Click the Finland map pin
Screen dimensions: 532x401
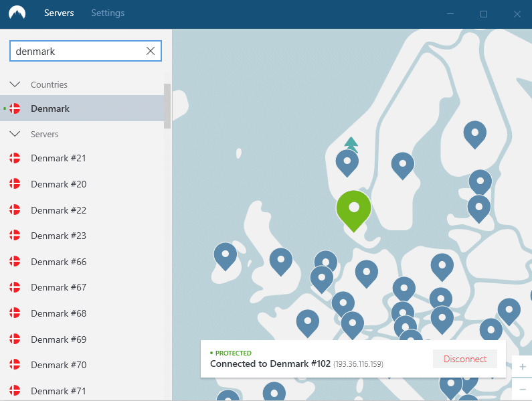[x=475, y=135]
